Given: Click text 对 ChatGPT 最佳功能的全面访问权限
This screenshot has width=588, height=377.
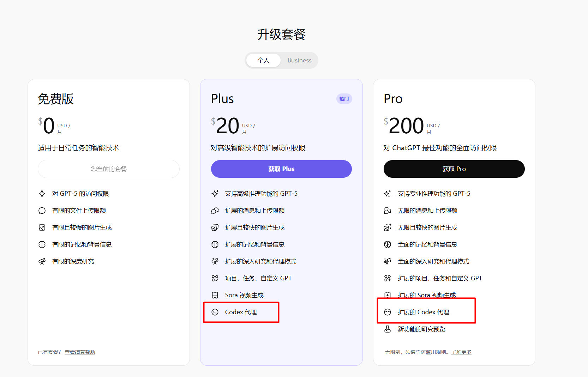Looking at the screenshot, I should point(440,148).
